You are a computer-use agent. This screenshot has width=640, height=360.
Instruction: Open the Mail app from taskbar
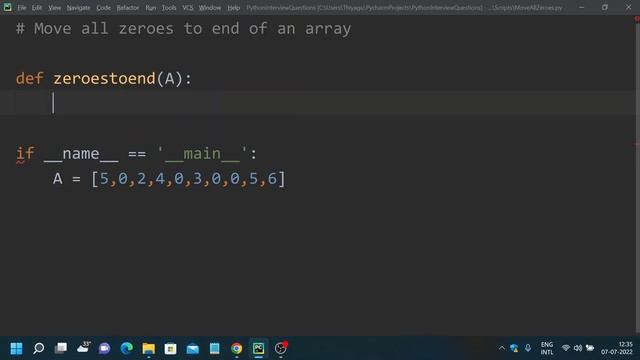coord(193,348)
